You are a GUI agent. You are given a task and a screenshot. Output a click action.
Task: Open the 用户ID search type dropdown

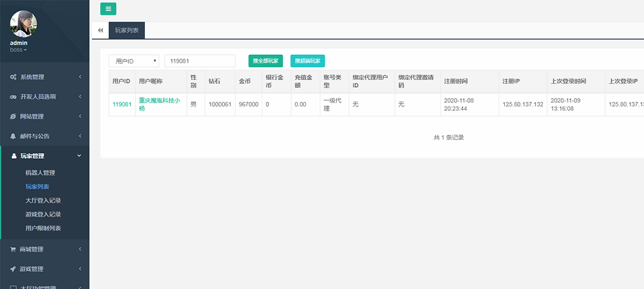(133, 61)
